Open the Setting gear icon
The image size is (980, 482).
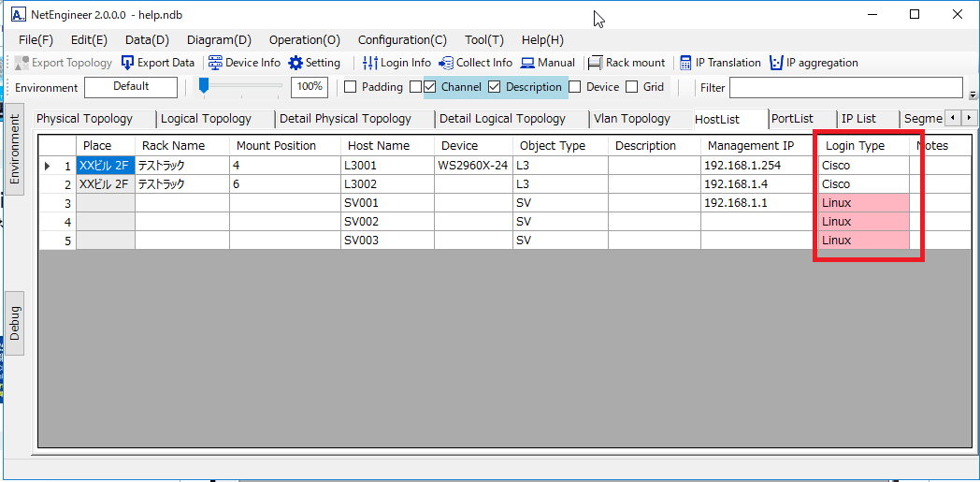coord(295,63)
